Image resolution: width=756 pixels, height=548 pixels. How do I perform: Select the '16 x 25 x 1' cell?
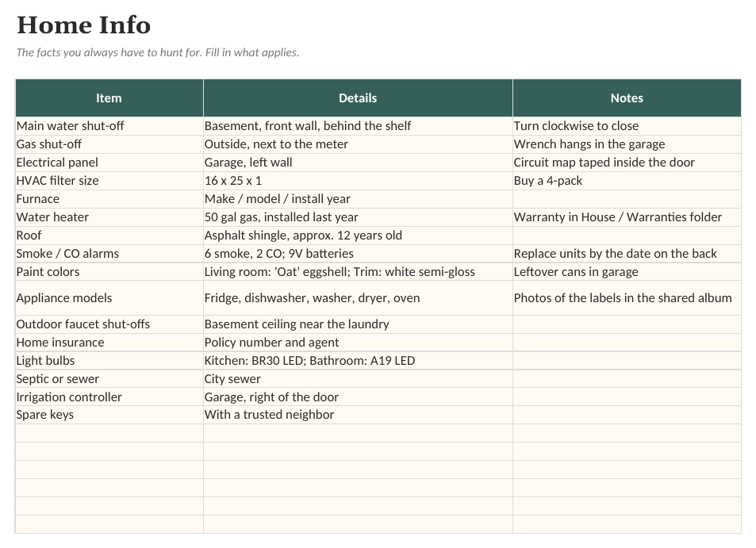[358, 182]
